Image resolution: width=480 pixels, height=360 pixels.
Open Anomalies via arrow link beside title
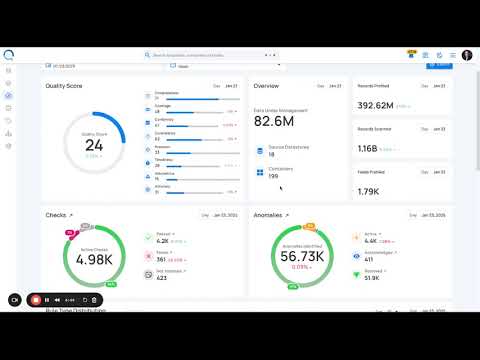pos(287,215)
